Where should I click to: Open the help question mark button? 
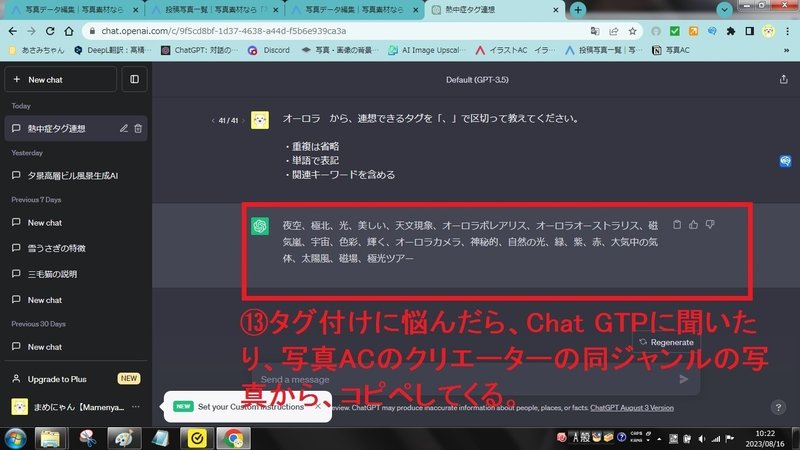coord(778,407)
